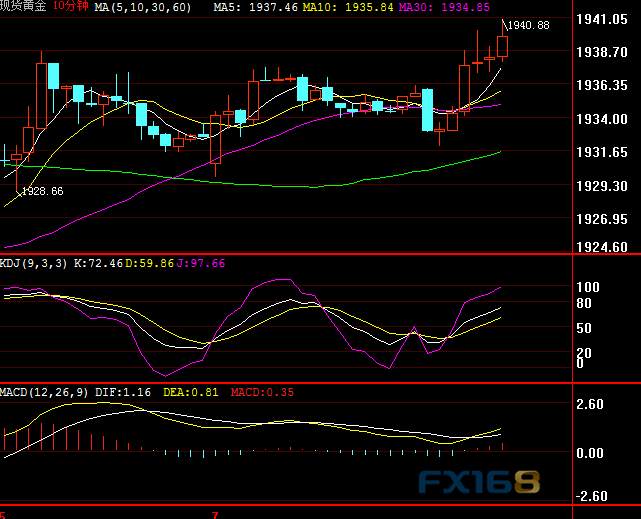Click the tall cyan candlestick near 1934.00
This screenshot has width=641, height=519.
[x=428, y=110]
